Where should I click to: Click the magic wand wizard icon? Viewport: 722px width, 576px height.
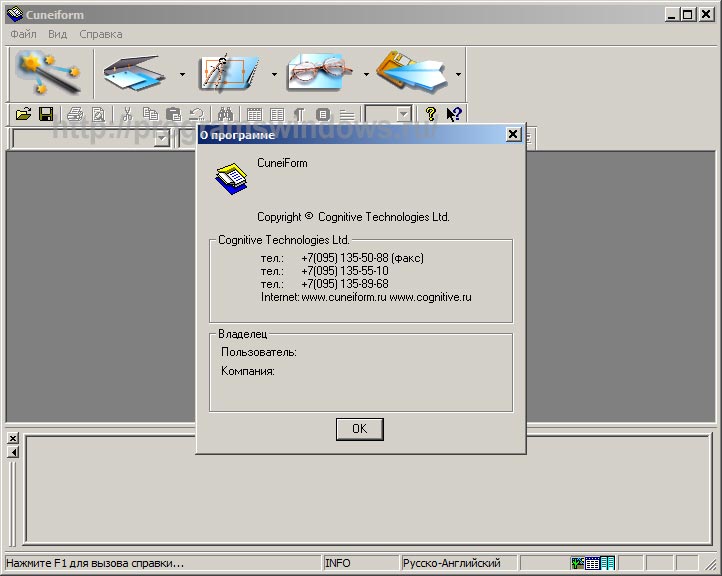pos(48,73)
